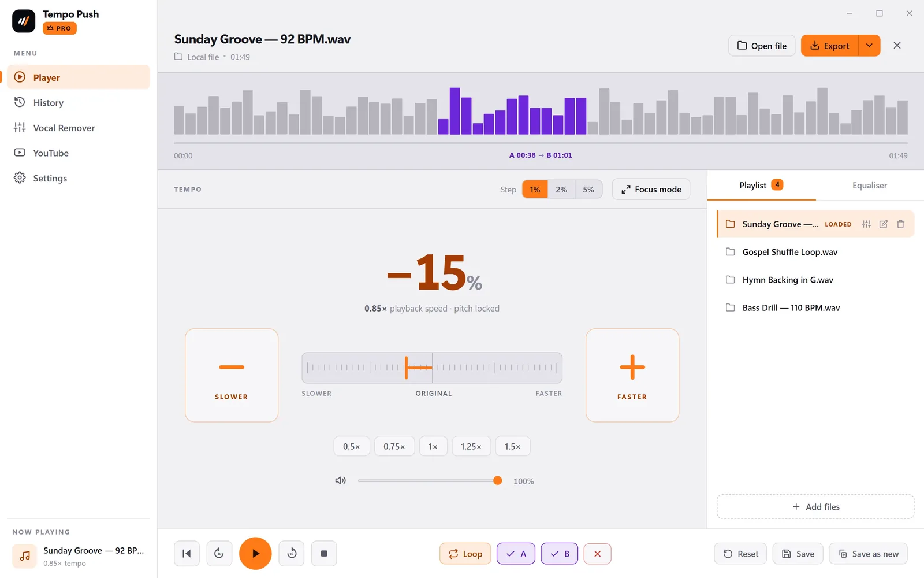This screenshot has width=924, height=578.
Task: Clear the A-B loop with the red X
Action: pos(597,554)
